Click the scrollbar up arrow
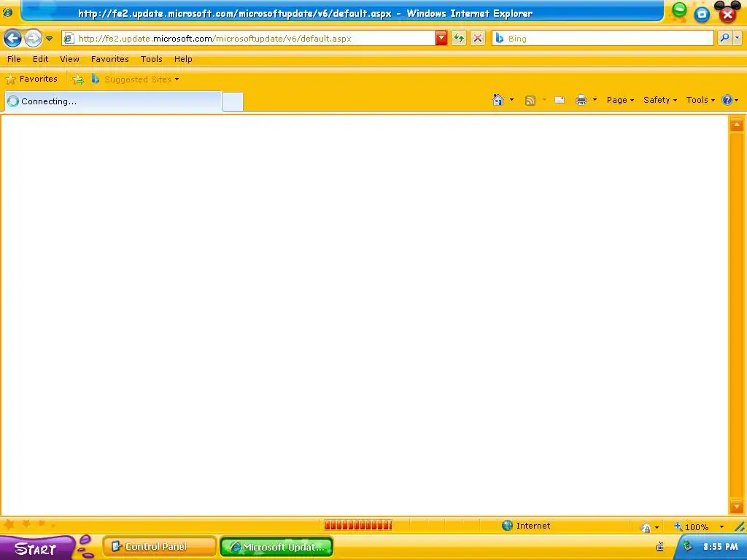The width and height of the screenshot is (747, 560). 737,125
